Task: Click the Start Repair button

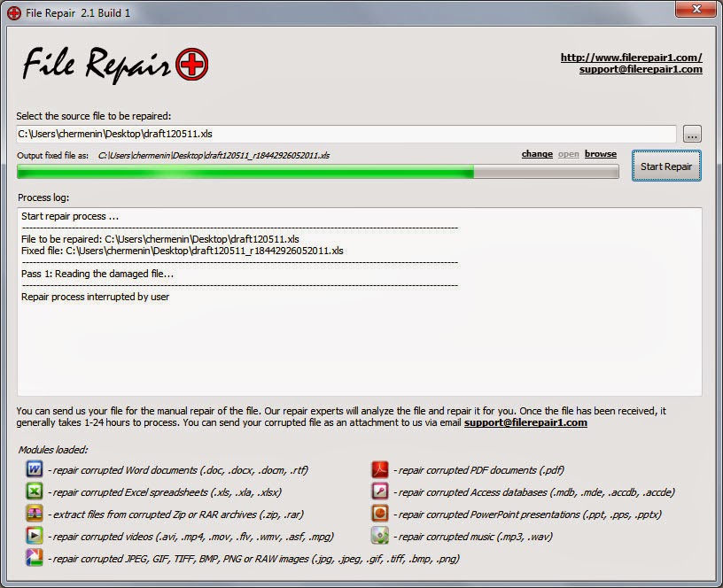Action: click(665, 166)
